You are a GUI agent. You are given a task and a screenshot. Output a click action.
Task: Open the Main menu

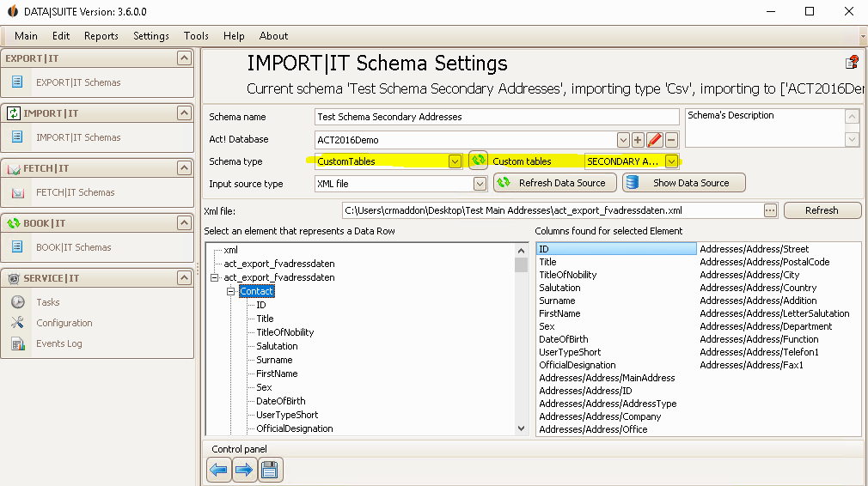[26, 36]
